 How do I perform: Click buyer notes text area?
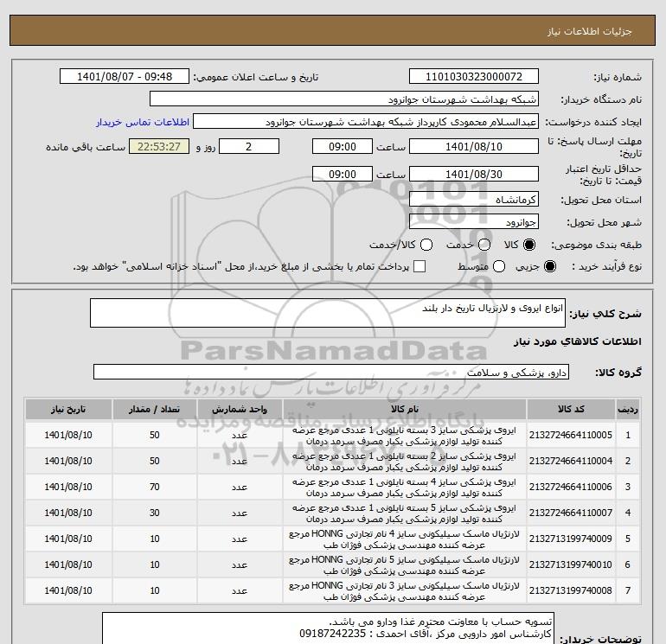[328, 628]
